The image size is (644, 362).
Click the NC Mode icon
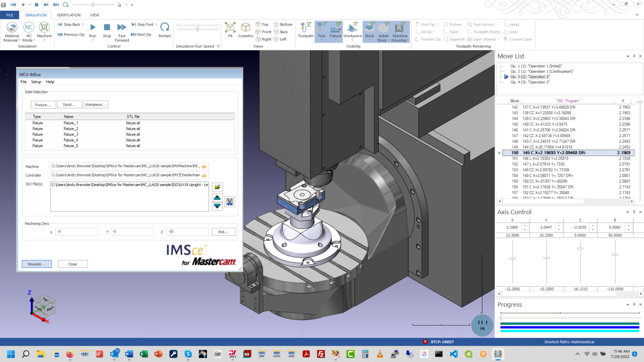click(28, 28)
